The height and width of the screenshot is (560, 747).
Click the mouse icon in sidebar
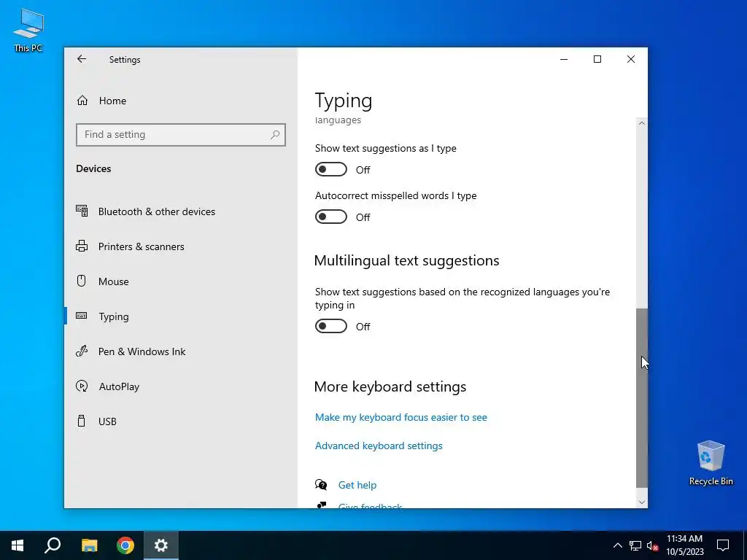pyautogui.click(x=82, y=281)
